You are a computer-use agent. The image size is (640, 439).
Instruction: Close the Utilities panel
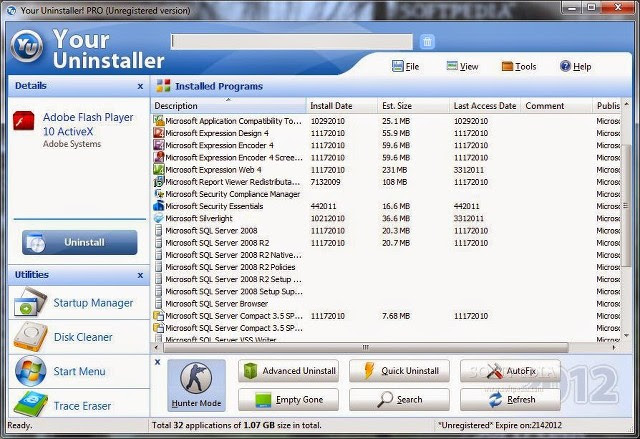[x=140, y=275]
